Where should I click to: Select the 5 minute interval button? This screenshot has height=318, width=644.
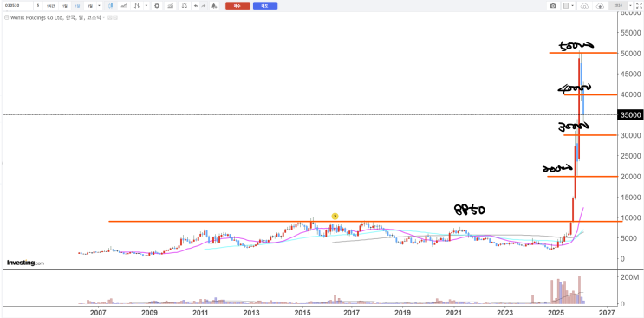coord(38,6)
